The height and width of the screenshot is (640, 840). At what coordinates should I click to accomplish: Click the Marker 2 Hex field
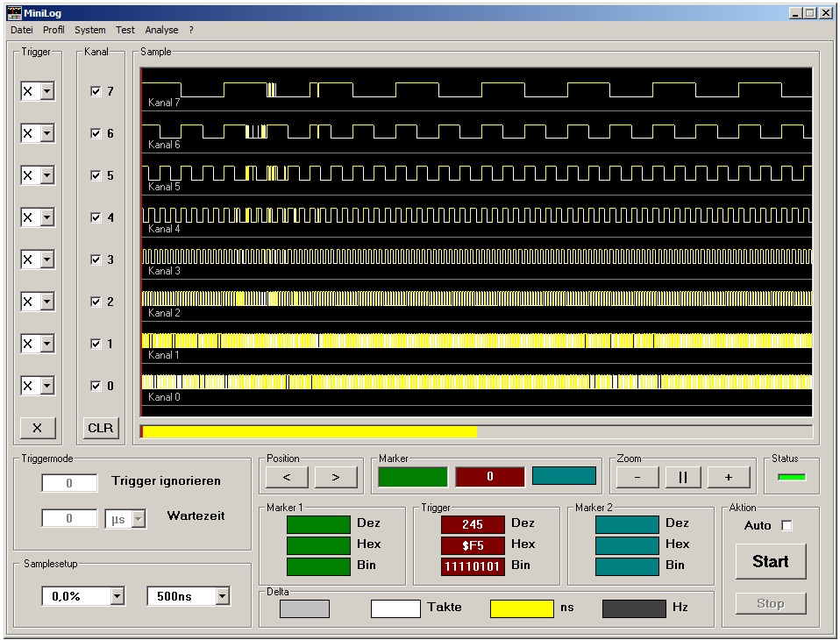pyautogui.click(x=627, y=545)
